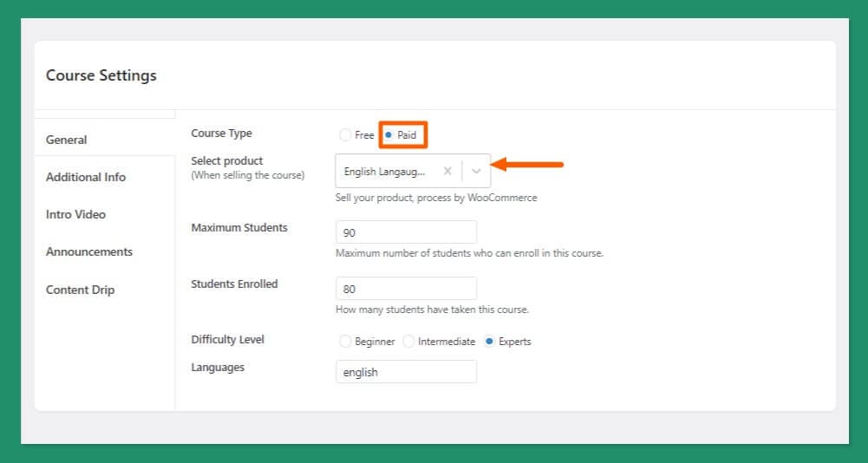Open the Content Drip tab
Screen dimensions: 868x463
(x=80, y=290)
